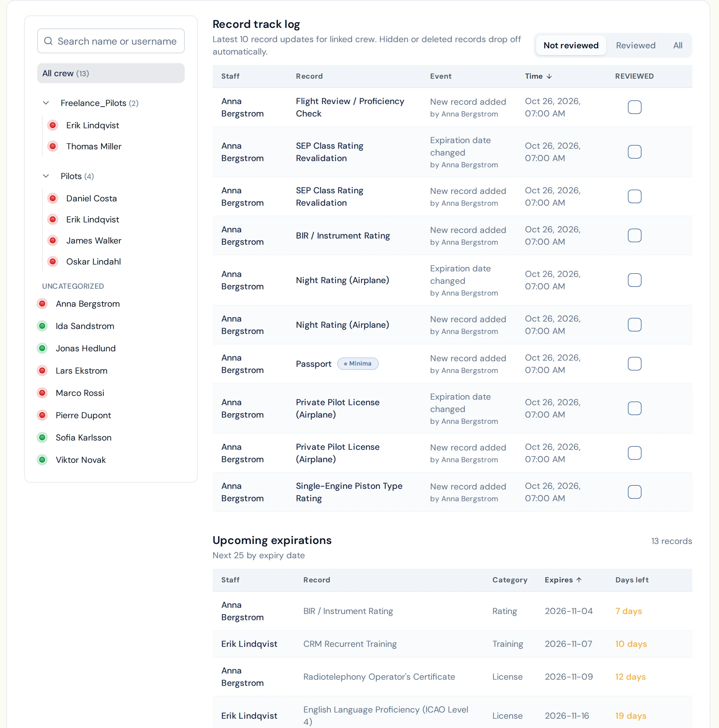The width and height of the screenshot is (719, 728).
Task: Click red status dot beside Oskar Lindahl
Action: (x=53, y=261)
